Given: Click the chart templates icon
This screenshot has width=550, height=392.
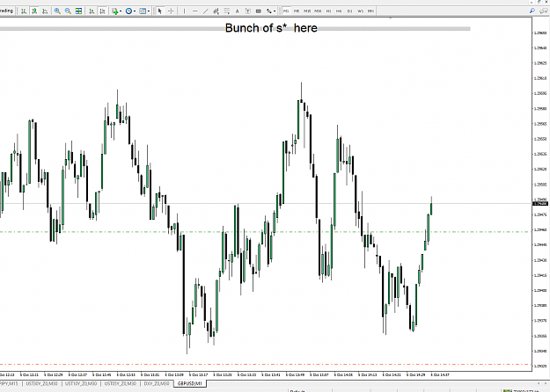Looking at the screenshot, I should click(143, 11).
